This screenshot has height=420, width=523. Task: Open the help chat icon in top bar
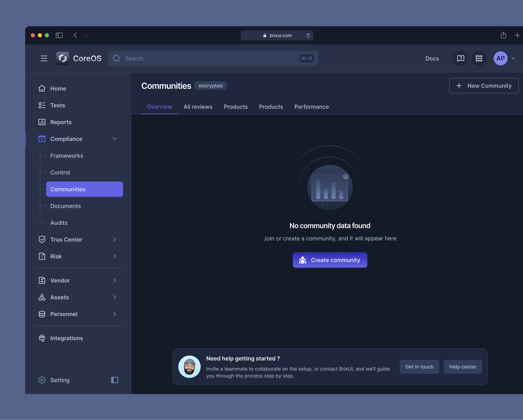pos(460,58)
